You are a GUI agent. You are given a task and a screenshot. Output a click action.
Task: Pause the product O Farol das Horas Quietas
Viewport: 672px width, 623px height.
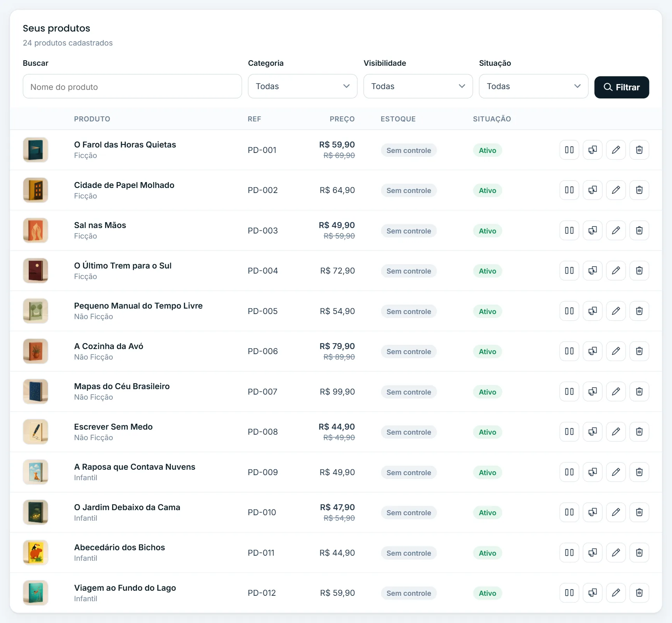[x=569, y=150]
